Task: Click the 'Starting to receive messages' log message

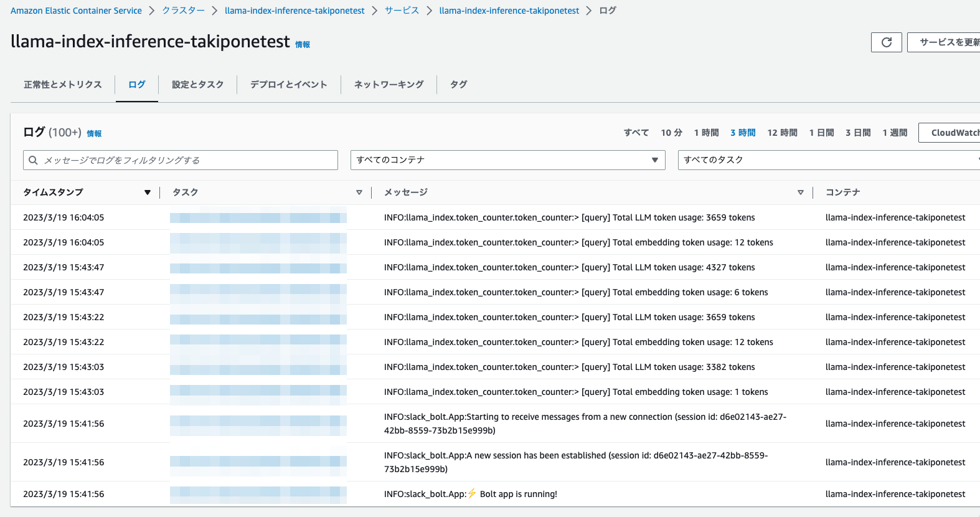Action: coord(585,424)
